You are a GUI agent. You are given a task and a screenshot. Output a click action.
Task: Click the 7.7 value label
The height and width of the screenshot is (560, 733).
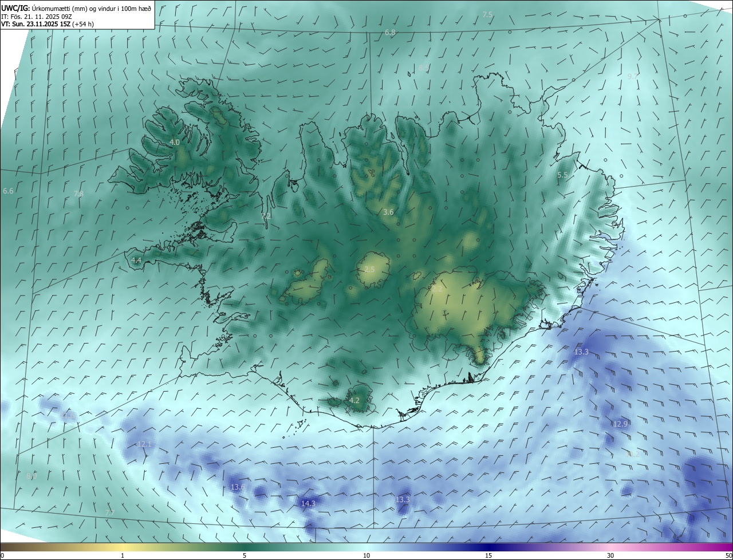point(110,512)
